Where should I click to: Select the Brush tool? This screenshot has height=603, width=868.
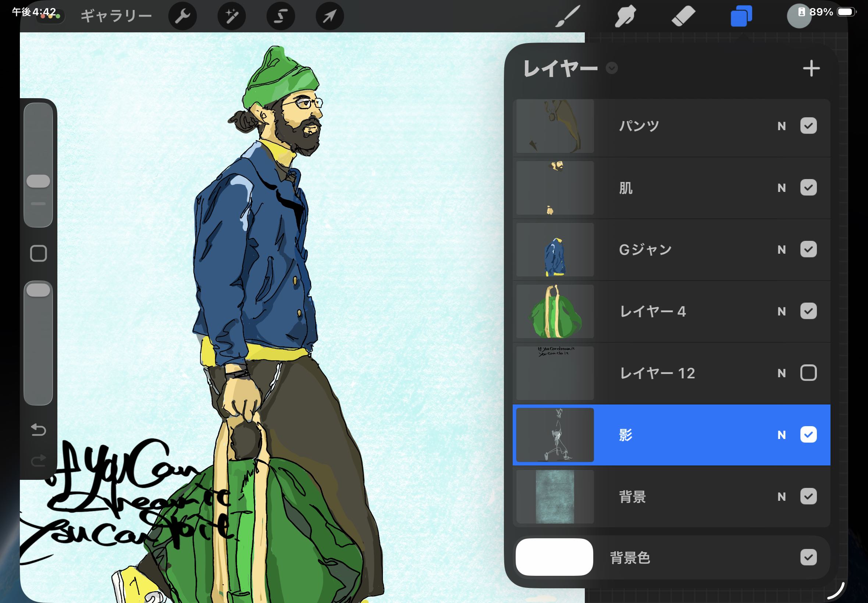pyautogui.click(x=567, y=17)
